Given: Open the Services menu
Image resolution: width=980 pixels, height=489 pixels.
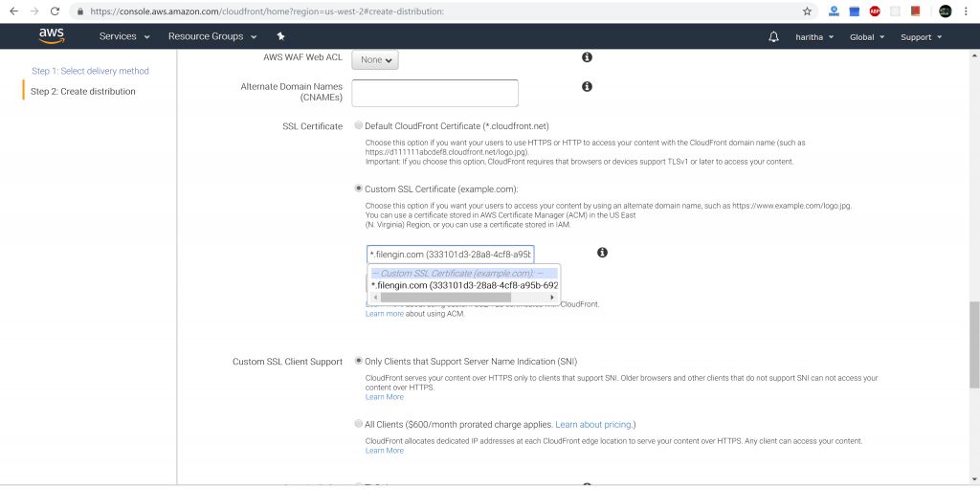Looking at the screenshot, I should point(124,36).
